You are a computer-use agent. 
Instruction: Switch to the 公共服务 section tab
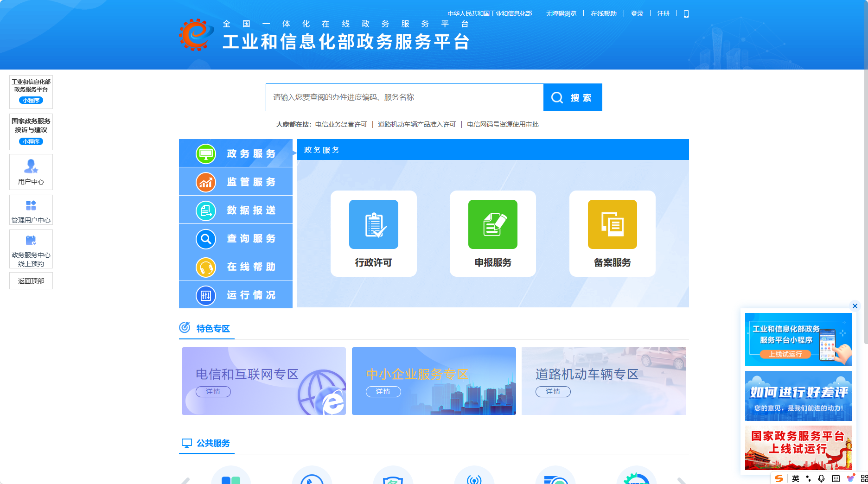[214, 443]
